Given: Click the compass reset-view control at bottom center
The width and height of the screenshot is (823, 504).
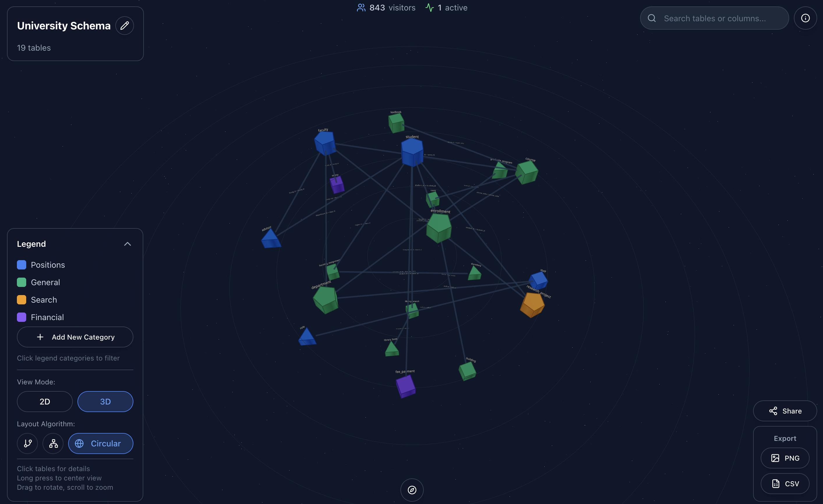Looking at the screenshot, I should click(x=411, y=490).
